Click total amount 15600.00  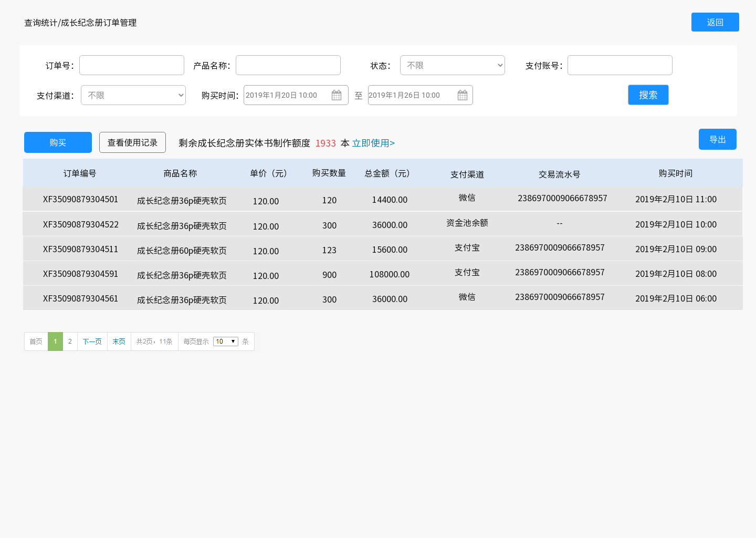coord(390,250)
